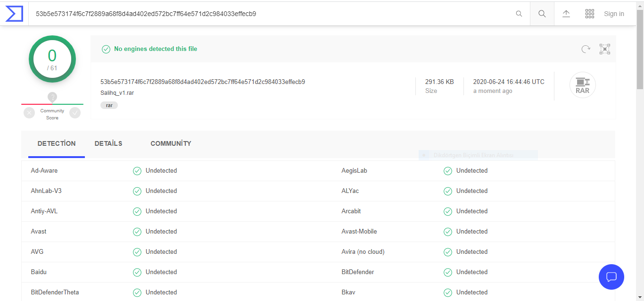The image size is (644, 301).
Task: Click the Undetected check icon for Antiy-AVL
Action: [137, 211]
